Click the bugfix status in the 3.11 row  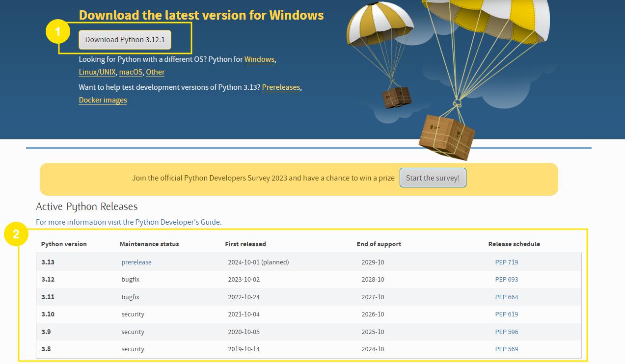tap(131, 297)
